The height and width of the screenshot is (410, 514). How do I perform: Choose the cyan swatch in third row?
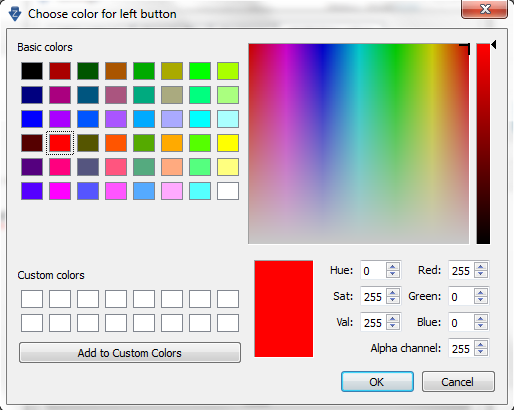pyautogui.click(x=200, y=119)
